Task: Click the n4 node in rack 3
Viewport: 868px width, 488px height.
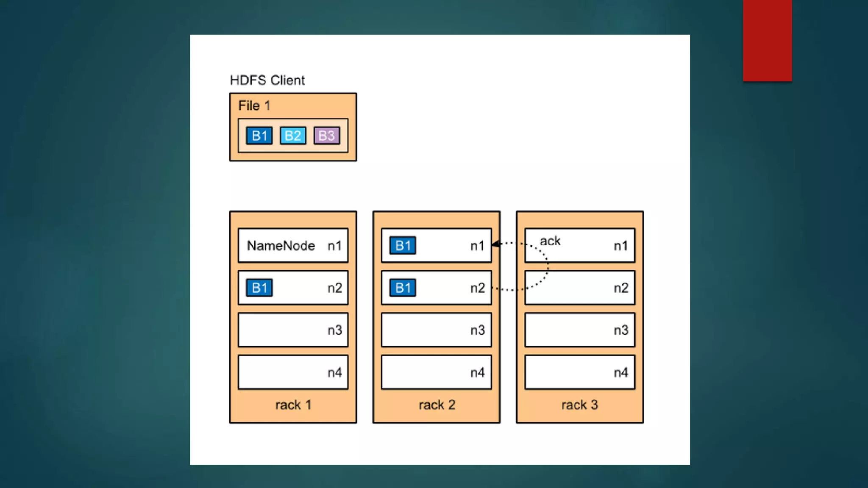Action: (579, 372)
